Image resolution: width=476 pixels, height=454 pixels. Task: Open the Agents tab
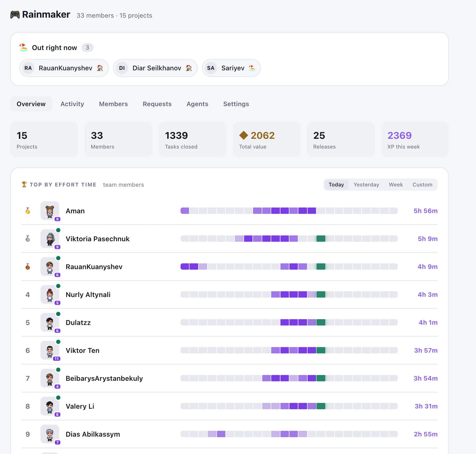197,104
